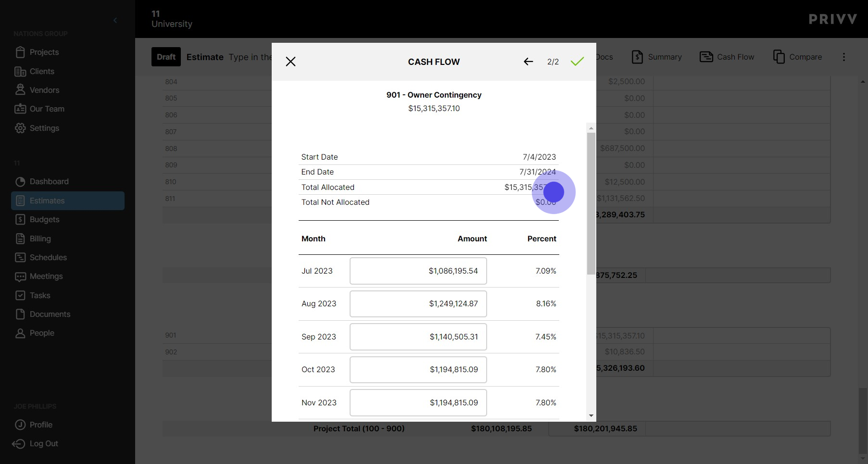Click the $1,131,562.50 cell

621,198
